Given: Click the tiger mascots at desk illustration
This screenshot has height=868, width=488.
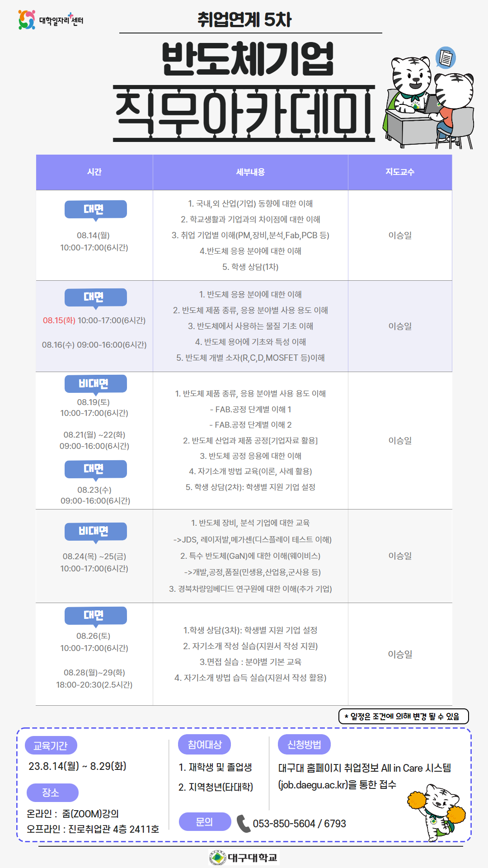Looking at the screenshot, I should pyautogui.click(x=429, y=102).
